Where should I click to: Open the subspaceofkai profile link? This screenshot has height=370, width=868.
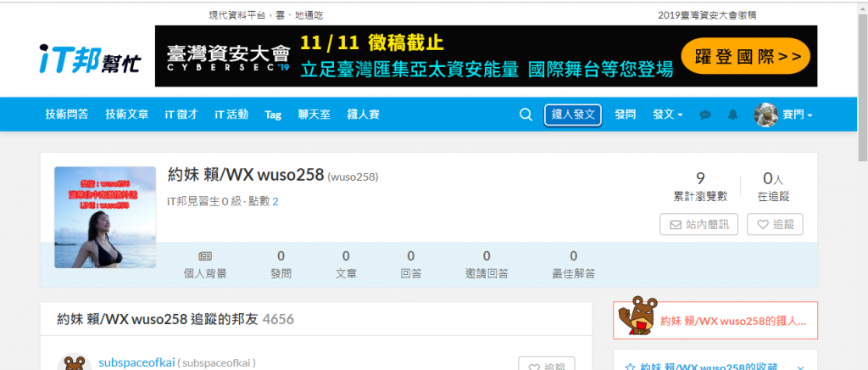coord(136,363)
